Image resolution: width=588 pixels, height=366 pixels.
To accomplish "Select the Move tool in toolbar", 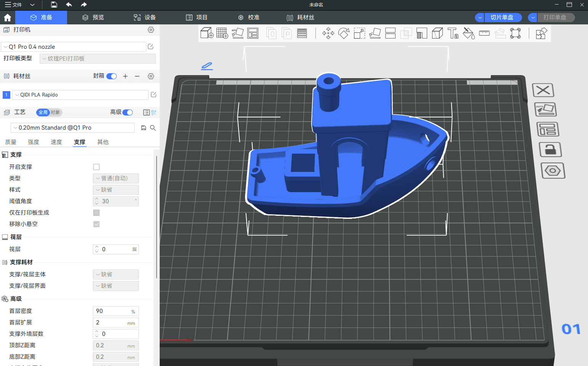I will [328, 33].
